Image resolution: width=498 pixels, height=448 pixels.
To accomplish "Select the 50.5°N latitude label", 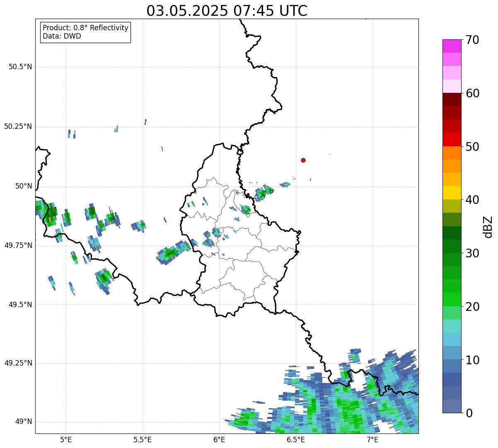I will point(20,67).
